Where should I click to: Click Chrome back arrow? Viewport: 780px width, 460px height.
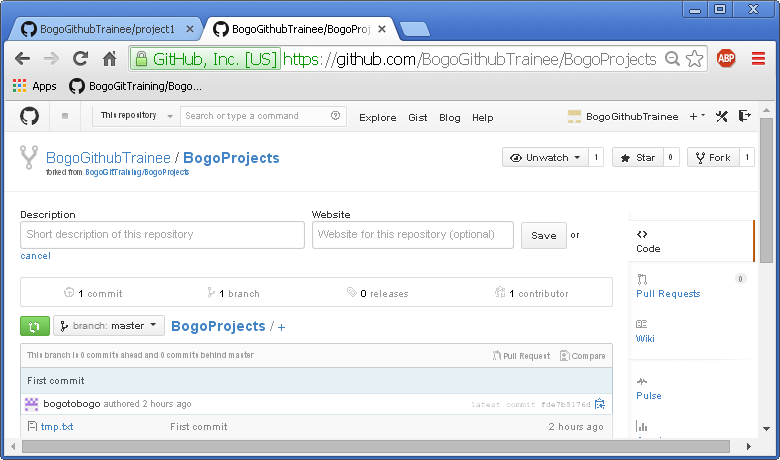pyautogui.click(x=22, y=59)
